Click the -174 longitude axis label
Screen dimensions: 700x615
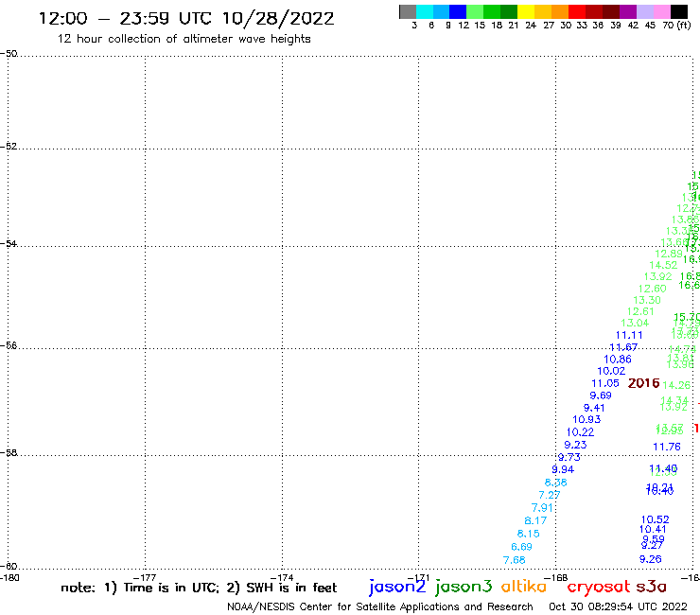[282, 577]
